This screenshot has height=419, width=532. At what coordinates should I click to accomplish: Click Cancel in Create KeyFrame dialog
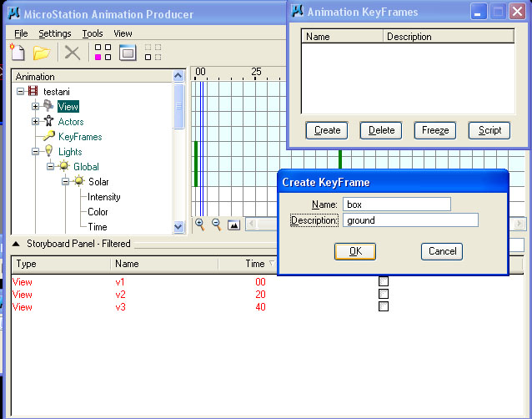coord(442,251)
